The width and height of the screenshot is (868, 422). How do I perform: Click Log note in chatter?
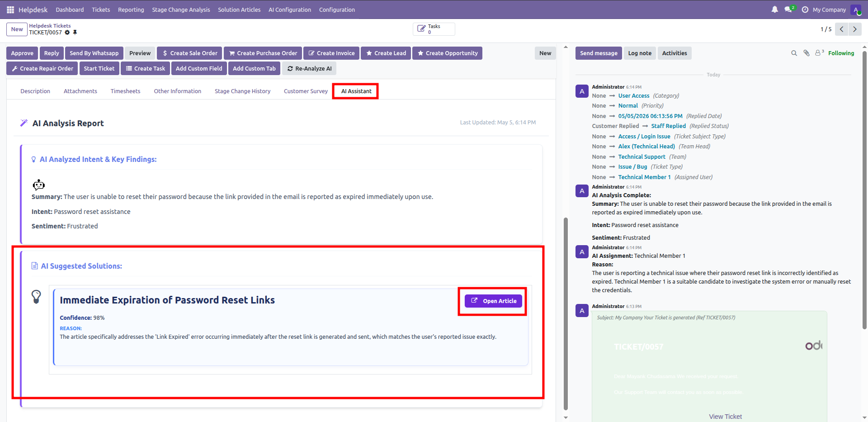(640, 53)
